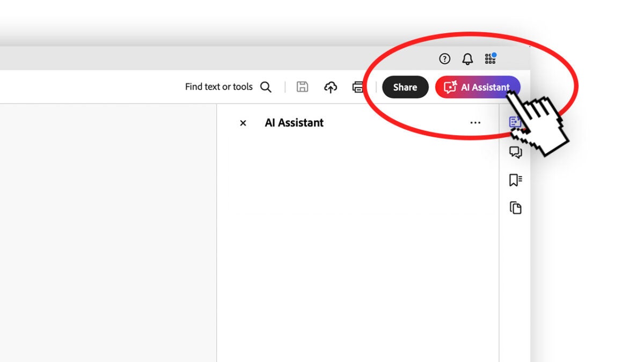Click the magnifying glass search icon
The image size is (644, 362).
[x=266, y=87]
